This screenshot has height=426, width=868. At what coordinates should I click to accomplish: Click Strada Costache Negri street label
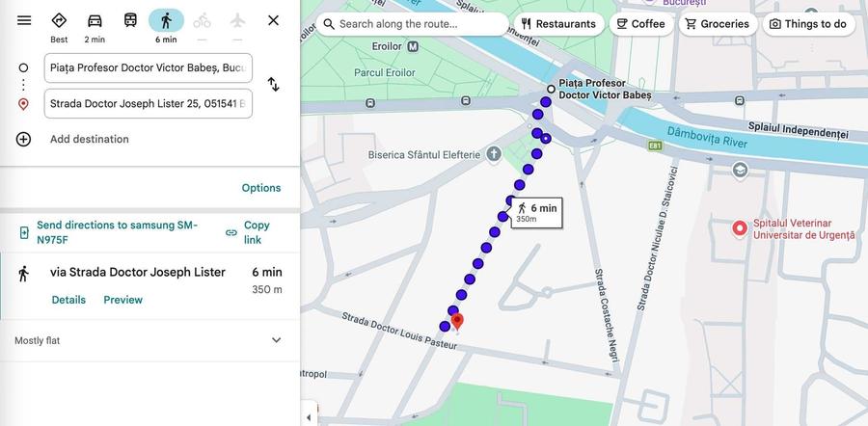click(608, 315)
